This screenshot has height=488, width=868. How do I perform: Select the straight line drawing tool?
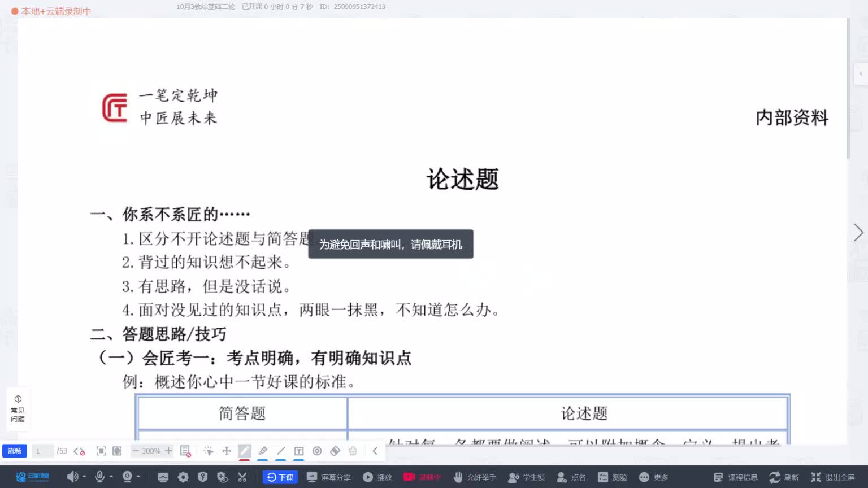281,451
